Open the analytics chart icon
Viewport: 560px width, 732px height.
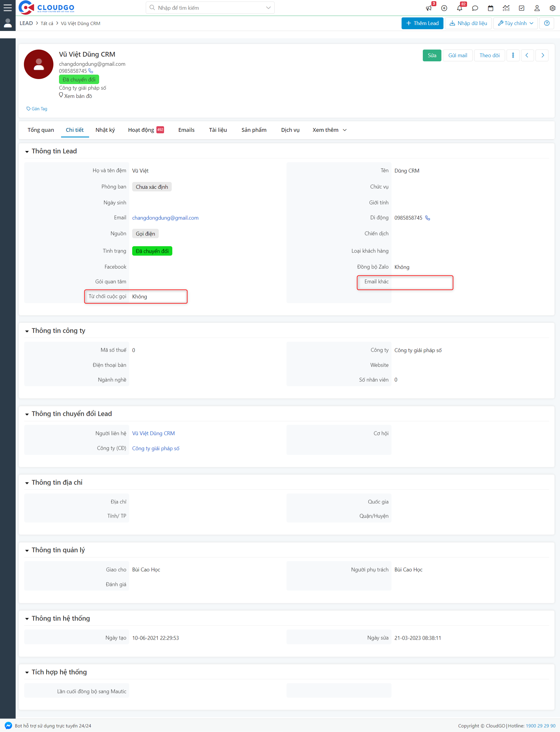(506, 8)
